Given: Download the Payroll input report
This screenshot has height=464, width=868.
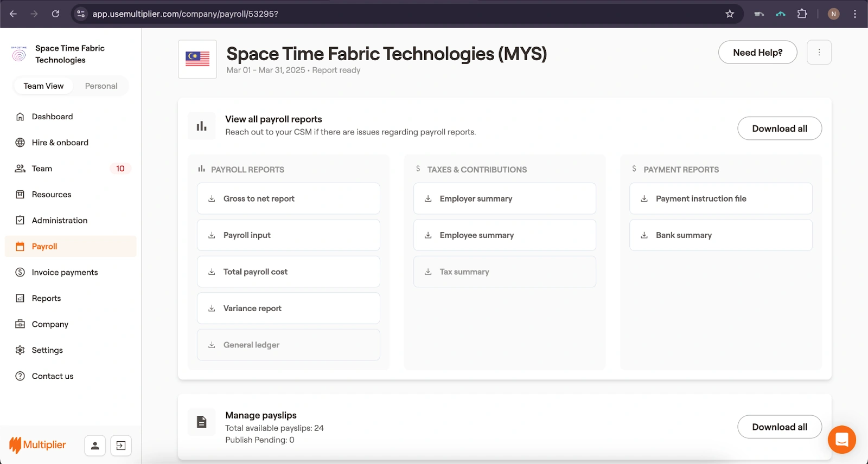Looking at the screenshot, I should [289, 235].
